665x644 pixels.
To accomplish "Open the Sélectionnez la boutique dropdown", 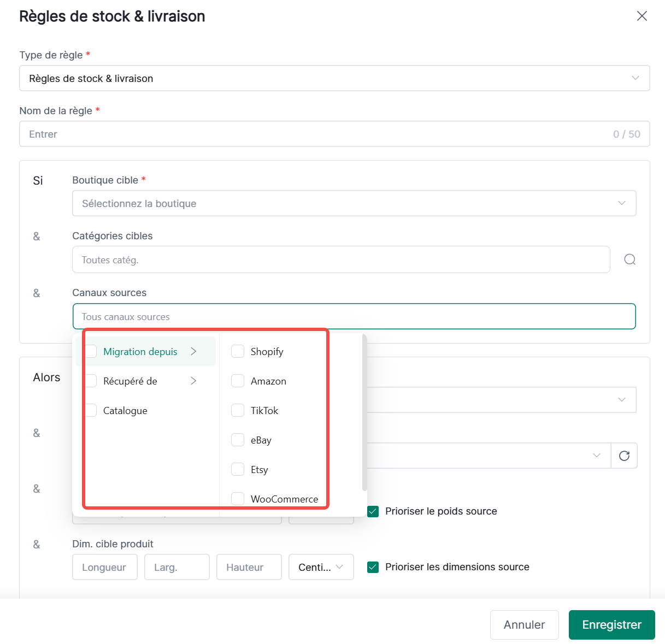I will [354, 203].
